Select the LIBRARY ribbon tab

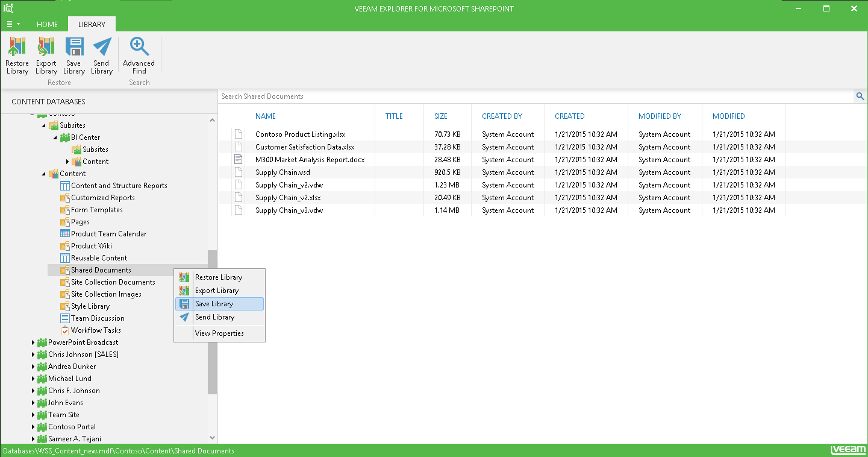(92, 25)
